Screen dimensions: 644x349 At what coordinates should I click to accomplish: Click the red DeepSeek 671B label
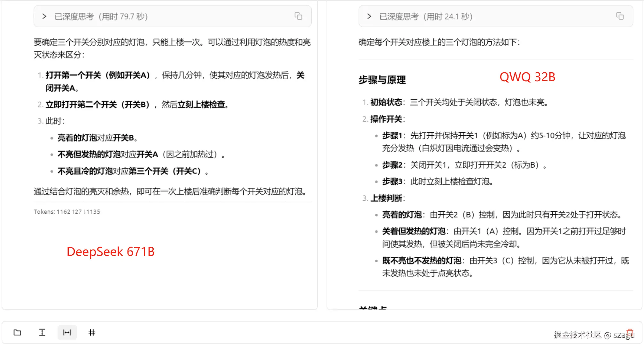tap(111, 252)
